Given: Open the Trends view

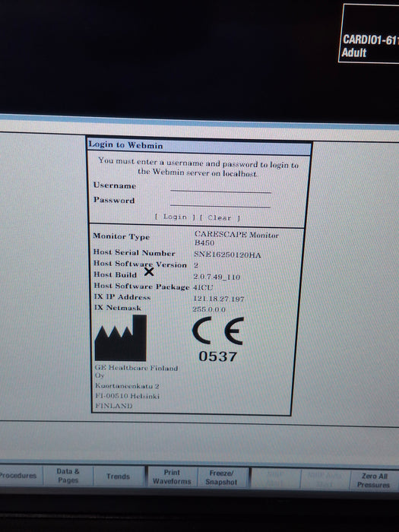Looking at the screenshot, I should pos(118,477).
